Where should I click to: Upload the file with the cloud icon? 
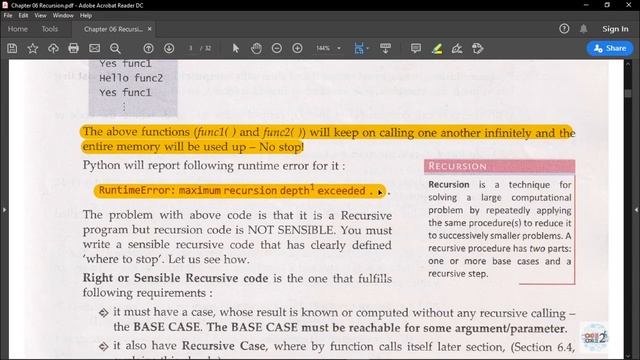coord(53,48)
